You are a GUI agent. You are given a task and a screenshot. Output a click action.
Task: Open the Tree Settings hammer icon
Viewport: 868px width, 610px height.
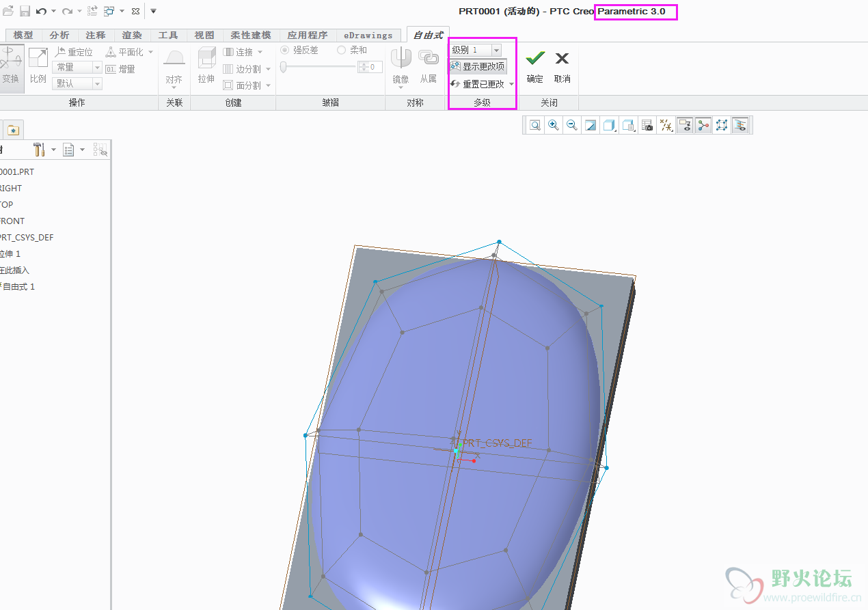coord(39,150)
